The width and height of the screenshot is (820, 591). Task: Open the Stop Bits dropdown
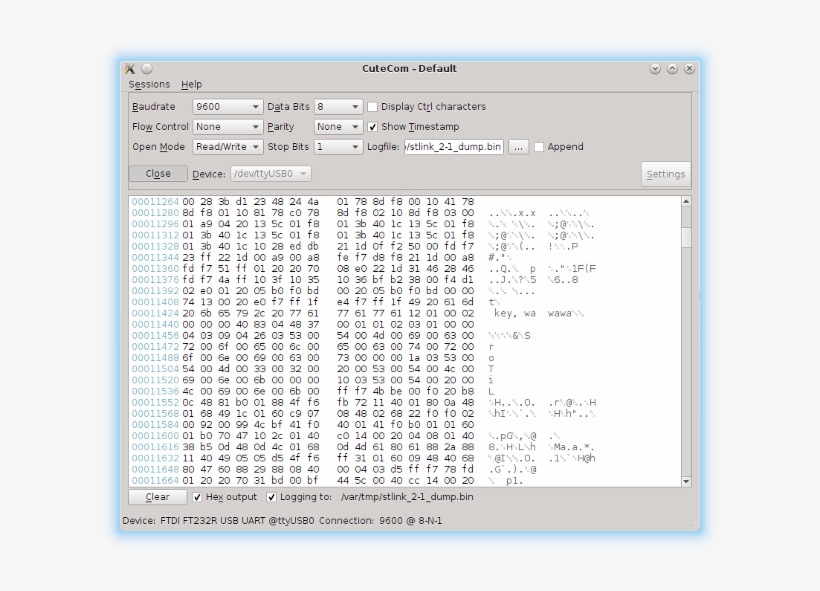coord(337,146)
